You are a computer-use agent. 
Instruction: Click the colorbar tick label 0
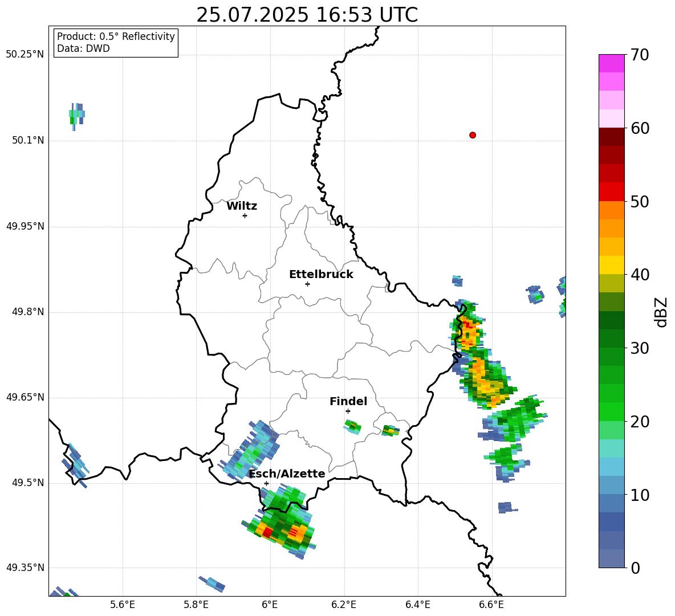point(636,568)
